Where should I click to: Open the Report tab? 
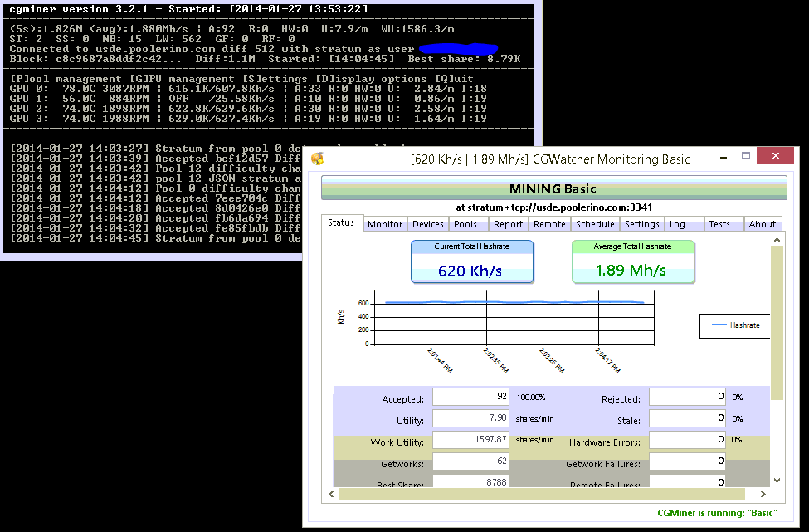(x=508, y=224)
